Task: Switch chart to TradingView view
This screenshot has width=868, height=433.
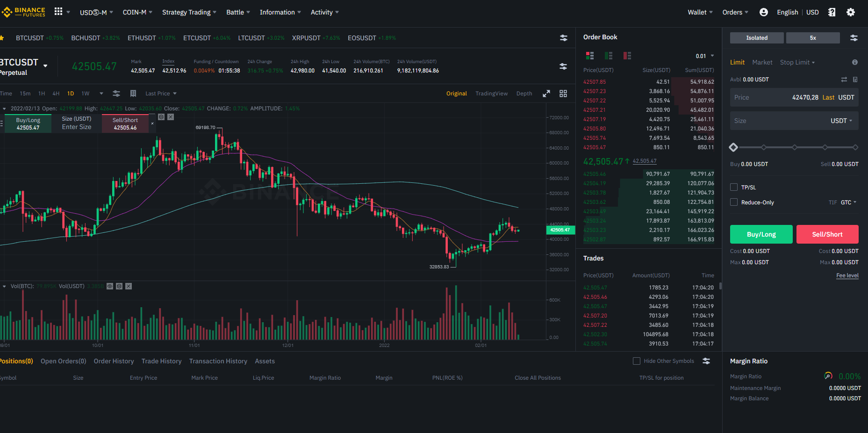Action: (x=491, y=94)
